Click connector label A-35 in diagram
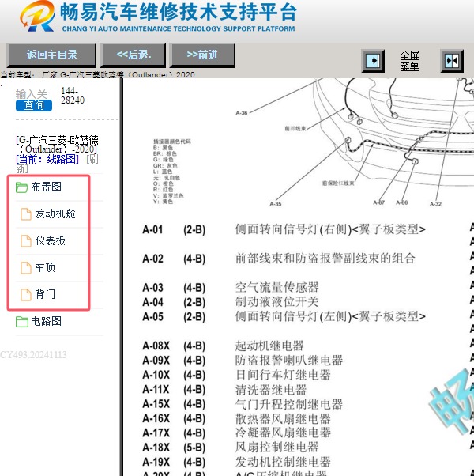This screenshot has height=476, width=474. pos(276,204)
